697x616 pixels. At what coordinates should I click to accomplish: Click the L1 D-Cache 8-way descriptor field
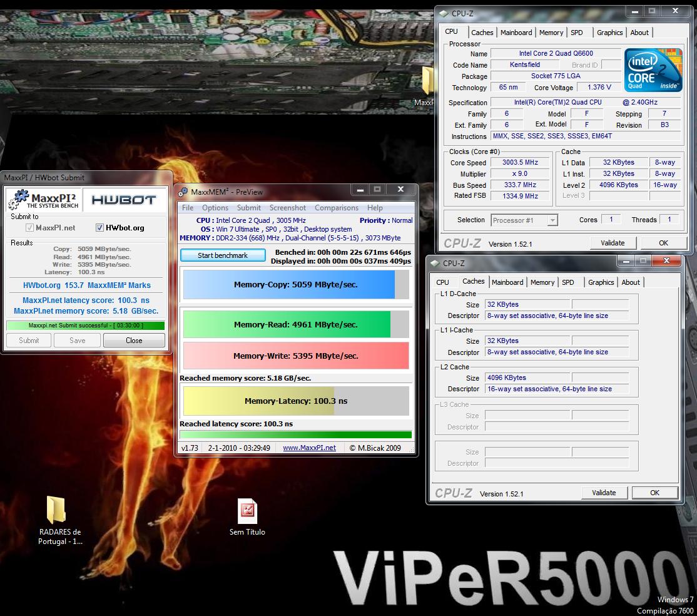point(556,316)
